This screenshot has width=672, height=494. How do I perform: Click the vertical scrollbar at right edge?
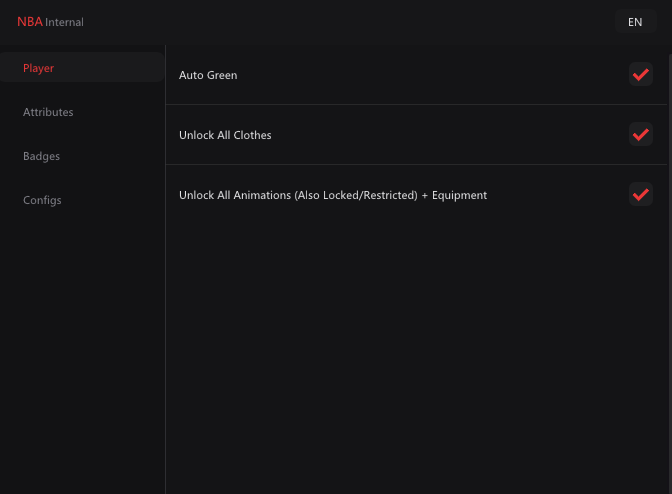click(x=670, y=274)
